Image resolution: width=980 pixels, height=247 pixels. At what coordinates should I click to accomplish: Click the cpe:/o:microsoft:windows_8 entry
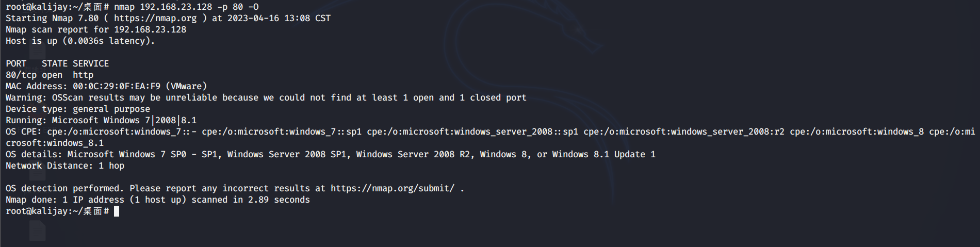[857, 131]
